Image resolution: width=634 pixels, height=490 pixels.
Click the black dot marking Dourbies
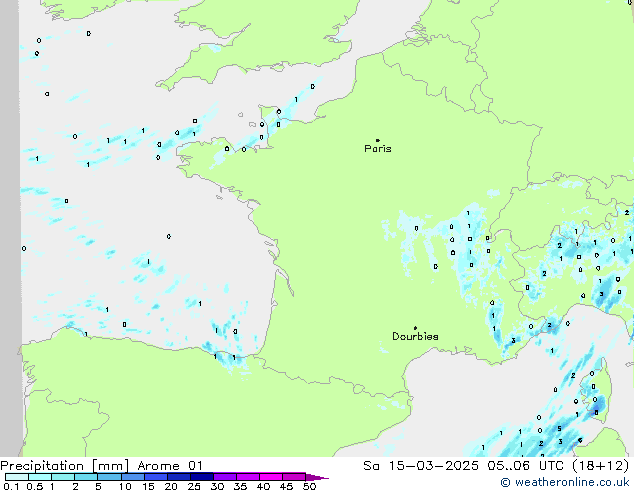click(x=415, y=328)
